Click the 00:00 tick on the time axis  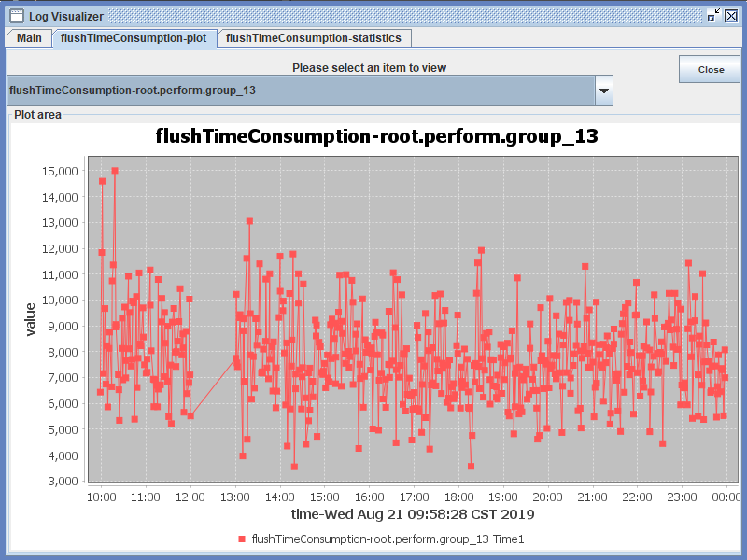(726, 497)
